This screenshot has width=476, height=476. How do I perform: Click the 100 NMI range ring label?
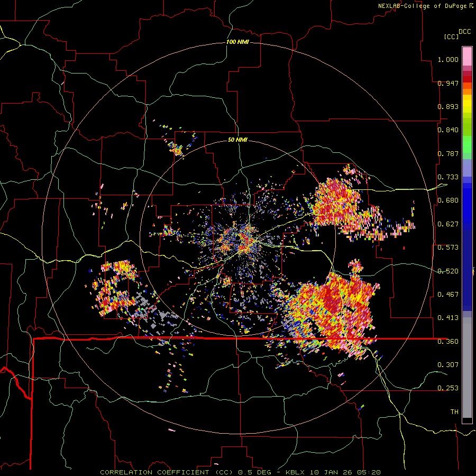237,42
